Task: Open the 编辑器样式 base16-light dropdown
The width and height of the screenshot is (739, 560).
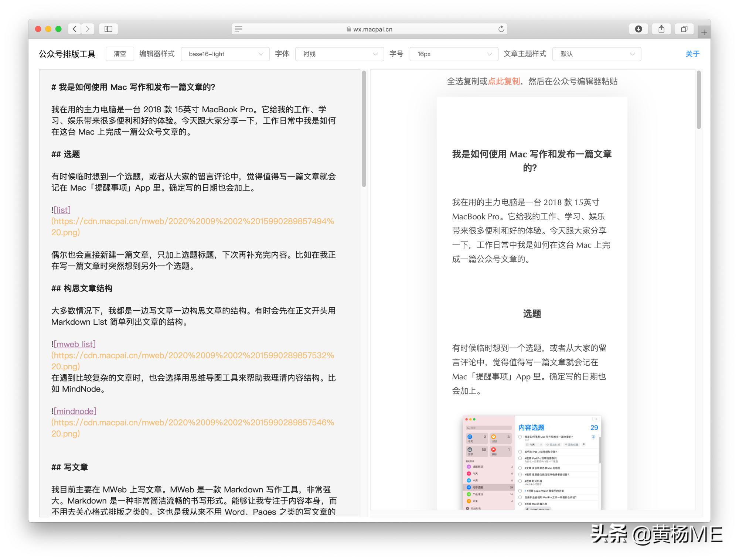Action: (225, 54)
